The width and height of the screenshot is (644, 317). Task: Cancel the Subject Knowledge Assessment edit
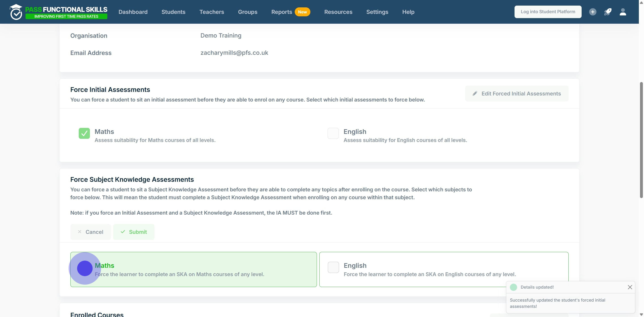91,232
